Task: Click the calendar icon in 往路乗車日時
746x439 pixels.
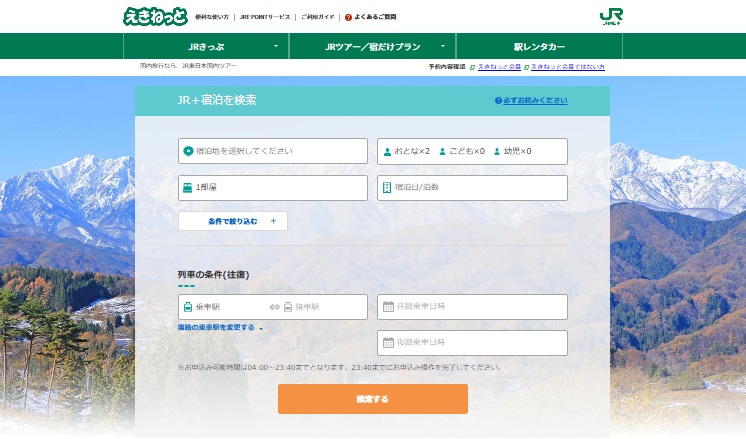Action: tap(388, 307)
